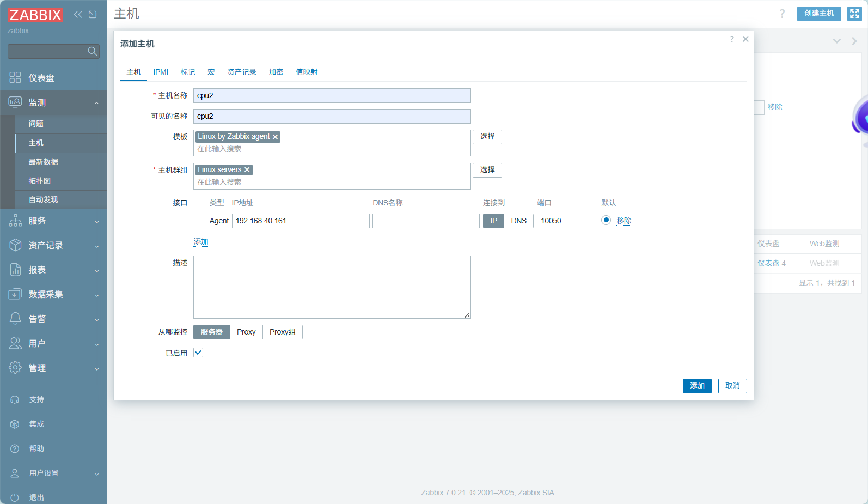The width and height of the screenshot is (868, 504).
Task: Remove the Linux by Zabbix agent template tag
Action: (x=275, y=137)
